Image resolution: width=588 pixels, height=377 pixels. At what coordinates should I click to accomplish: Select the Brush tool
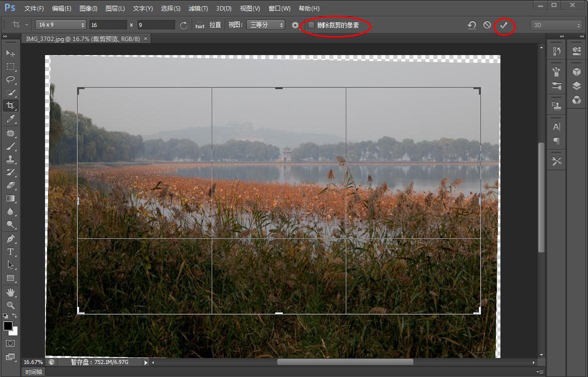coord(11,146)
